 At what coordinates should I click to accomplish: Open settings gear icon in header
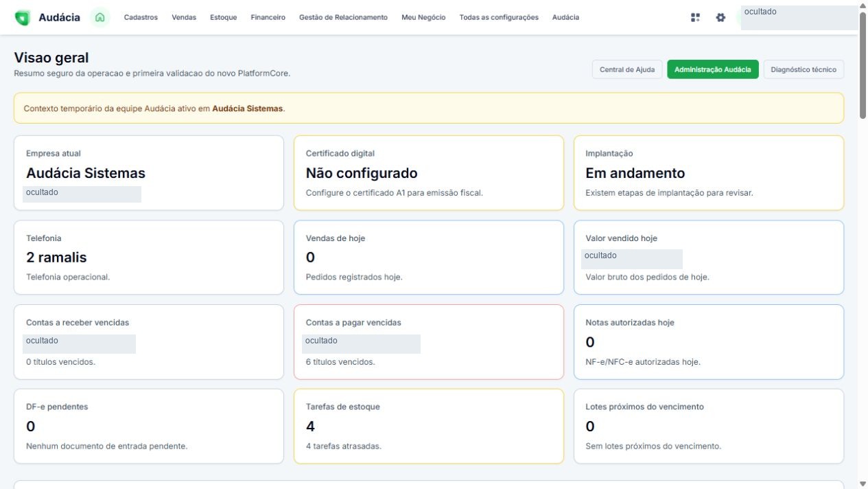pyautogui.click(x=720, y=17)
